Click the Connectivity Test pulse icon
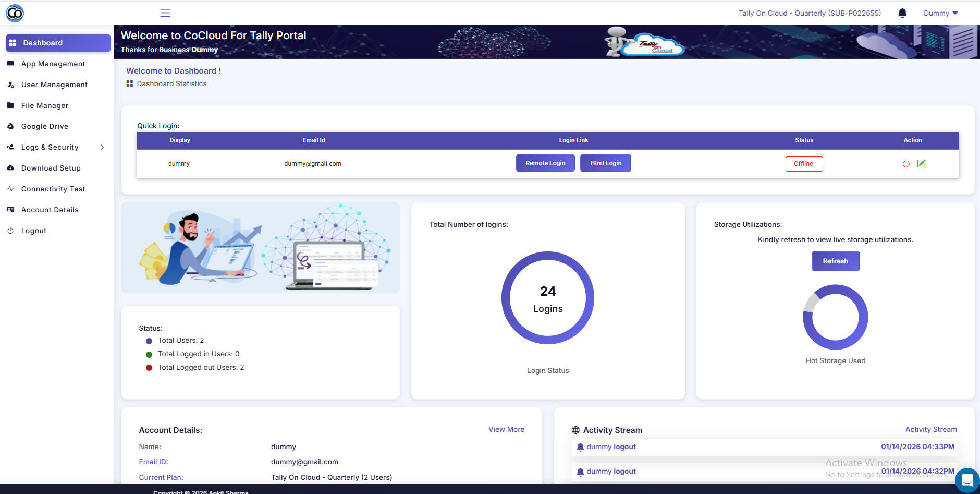 [x=10, y=189]
